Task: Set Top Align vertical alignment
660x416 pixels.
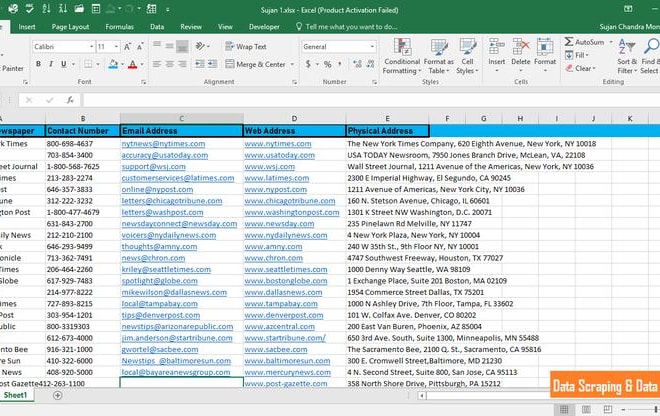Action: 157,46
